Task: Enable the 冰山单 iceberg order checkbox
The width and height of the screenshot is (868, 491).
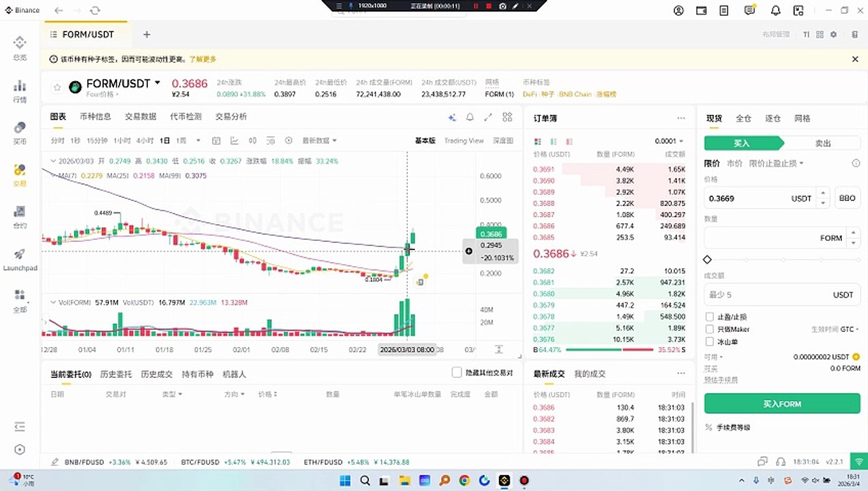Action: tap(710, 342)
